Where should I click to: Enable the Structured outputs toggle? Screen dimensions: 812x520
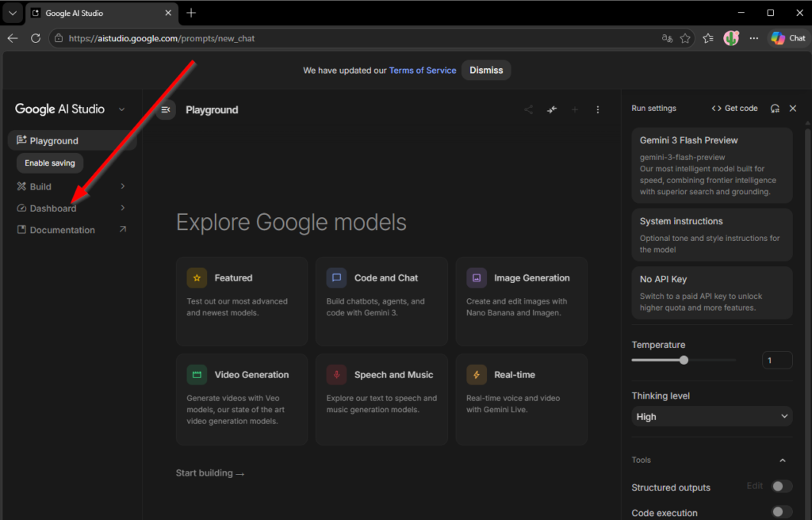[782, 487]
